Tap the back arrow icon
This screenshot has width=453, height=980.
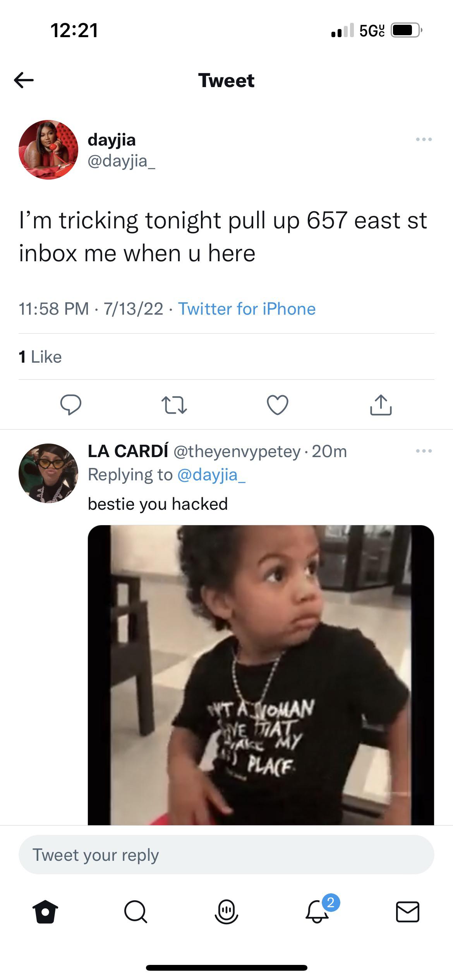point(24,80)
